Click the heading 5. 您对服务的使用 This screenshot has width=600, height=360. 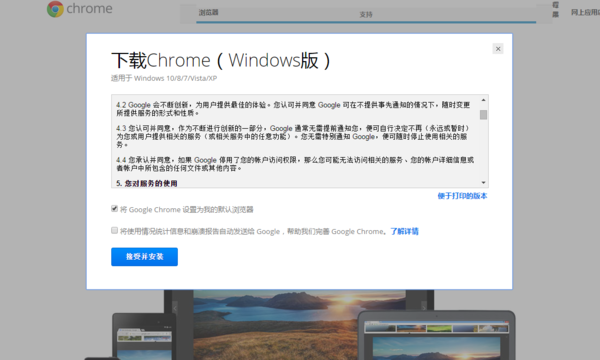pyautogui.click(x=147, y=184)
